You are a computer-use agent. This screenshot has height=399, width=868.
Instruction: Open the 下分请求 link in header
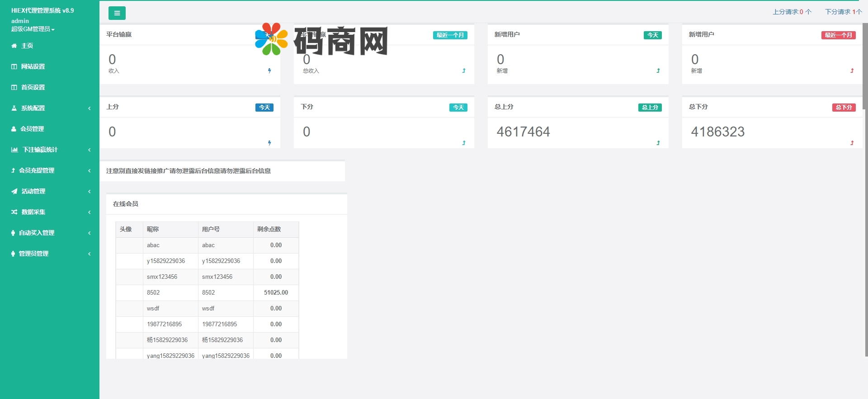(x=843, y=12)
